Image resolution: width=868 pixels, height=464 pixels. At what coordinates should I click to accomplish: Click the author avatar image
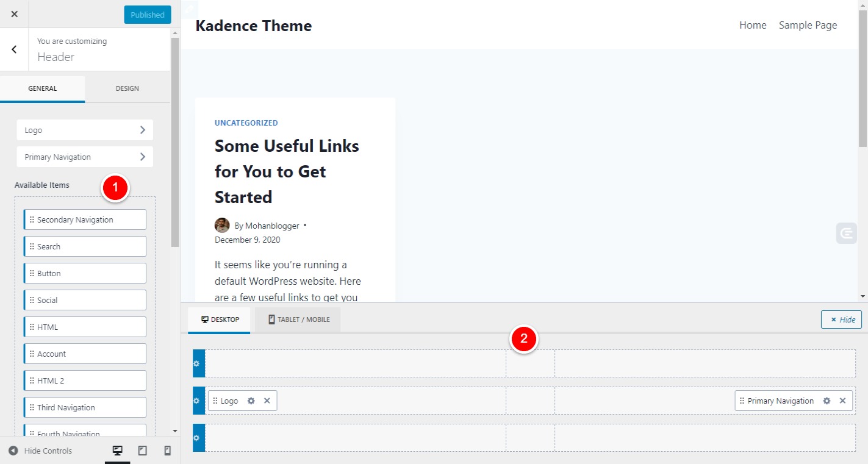[x=222, y=226]
